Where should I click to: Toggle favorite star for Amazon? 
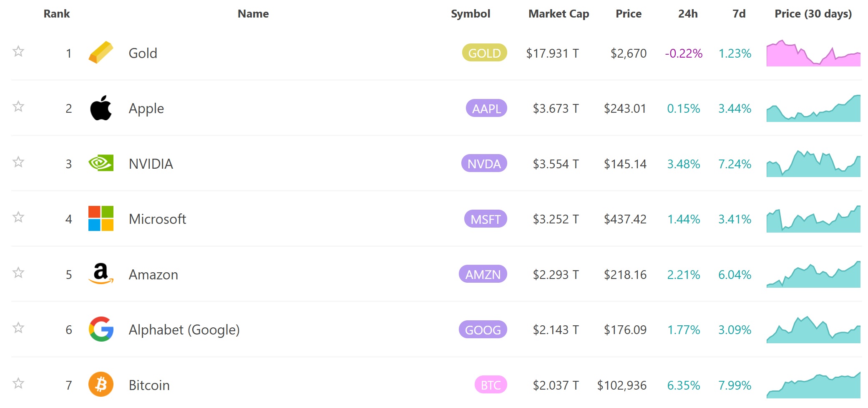point(18,273)
